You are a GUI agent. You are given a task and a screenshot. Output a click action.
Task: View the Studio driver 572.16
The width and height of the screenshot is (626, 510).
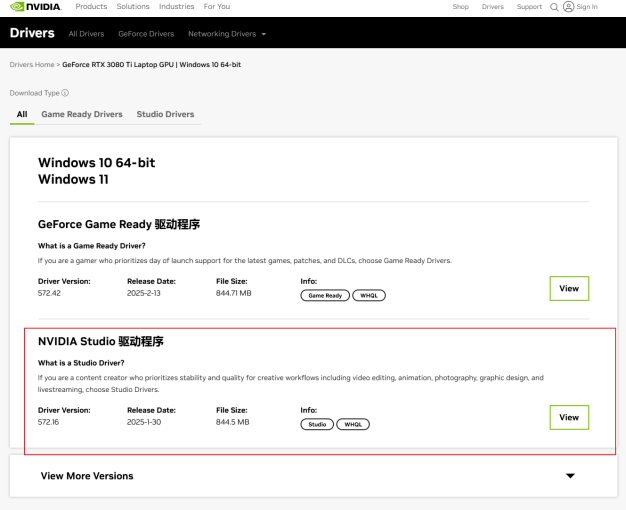point(569,417)
